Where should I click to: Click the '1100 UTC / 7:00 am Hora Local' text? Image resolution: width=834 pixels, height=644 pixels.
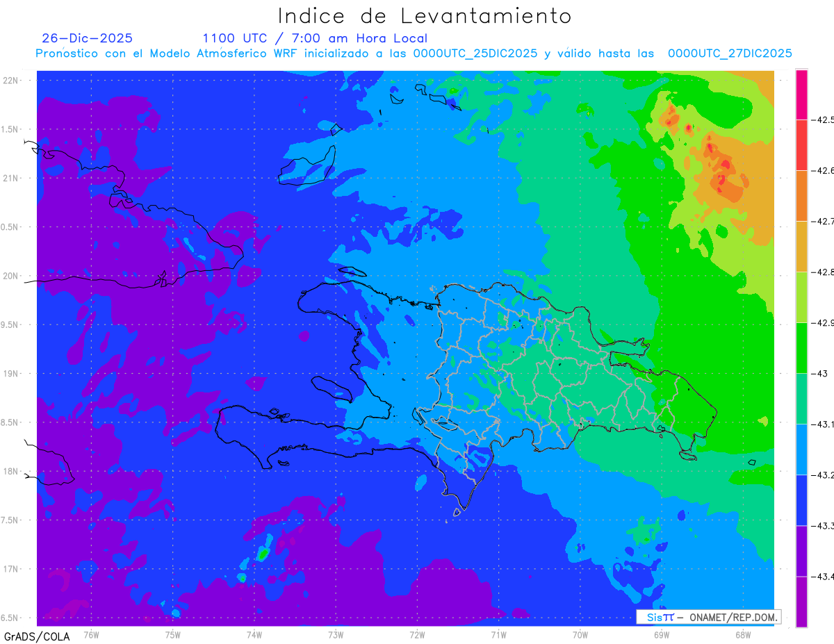click(315, 38)
